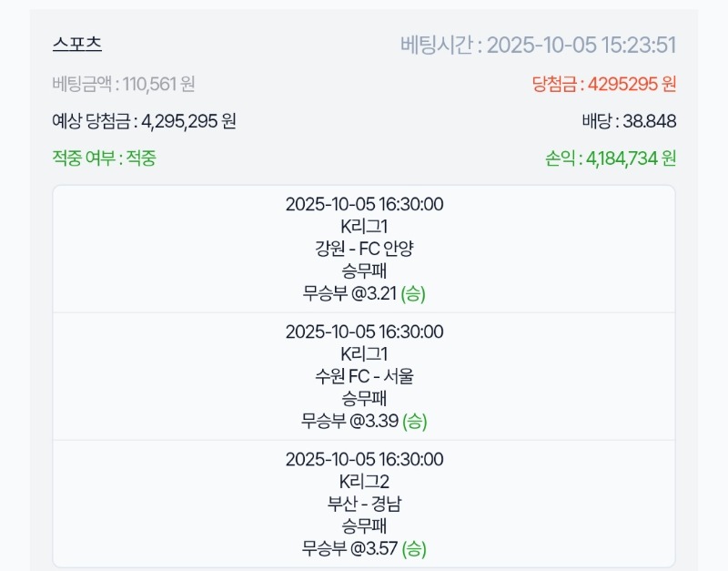
Task: Click the 베팅시간 2025-10-05 15:23:51 timestamp
Action: (538, 46)
